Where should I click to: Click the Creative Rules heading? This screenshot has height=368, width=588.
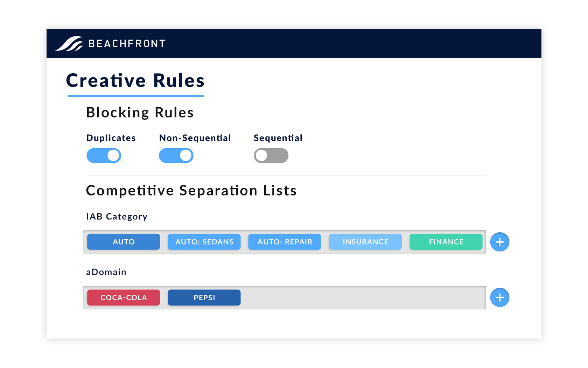point(135,81)
